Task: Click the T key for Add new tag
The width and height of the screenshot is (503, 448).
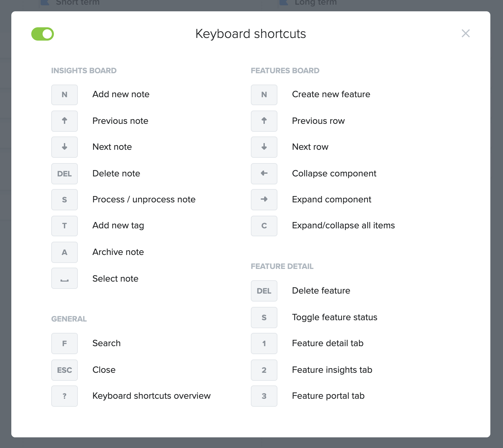Action: (65, 226)
